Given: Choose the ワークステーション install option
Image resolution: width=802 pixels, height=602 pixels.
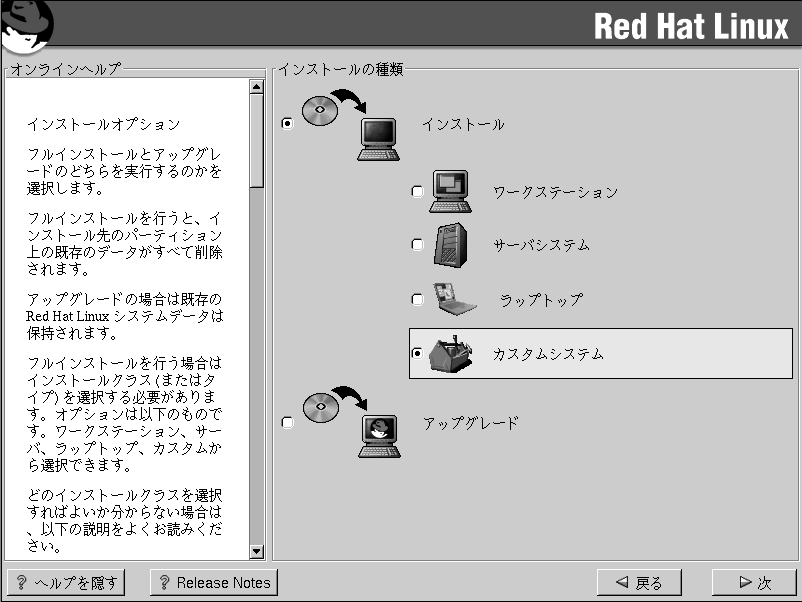Looking at the screenshot, I should tap(418, 192).
